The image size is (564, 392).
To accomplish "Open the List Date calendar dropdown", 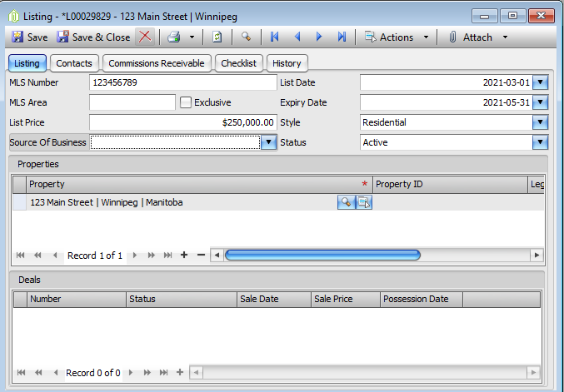I will 541,82.
